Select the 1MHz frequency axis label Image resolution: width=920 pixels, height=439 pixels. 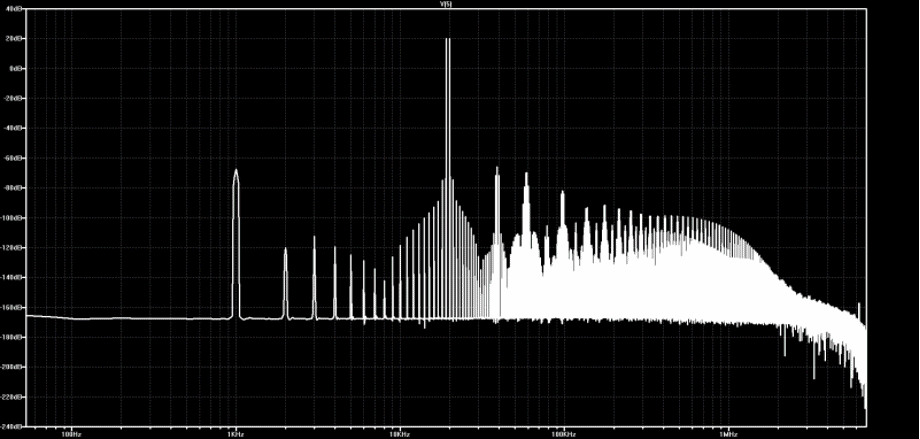(728, 434)
